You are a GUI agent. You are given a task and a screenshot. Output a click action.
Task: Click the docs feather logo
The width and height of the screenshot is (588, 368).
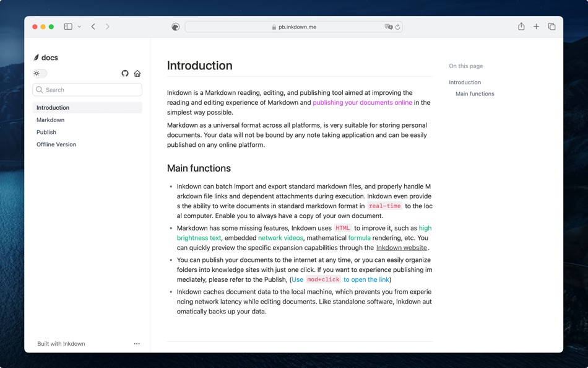click(x=36, y=58)
